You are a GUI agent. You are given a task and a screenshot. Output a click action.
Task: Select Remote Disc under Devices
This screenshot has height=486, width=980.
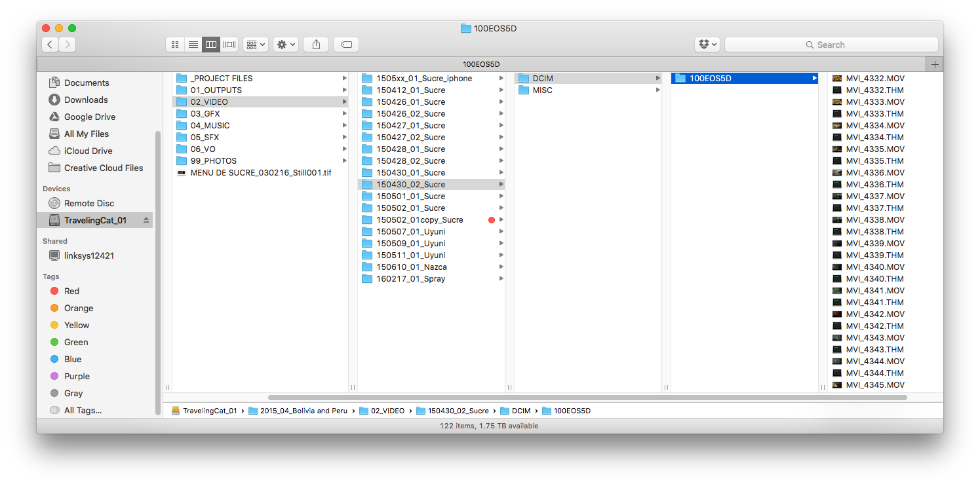pos(89,203)
